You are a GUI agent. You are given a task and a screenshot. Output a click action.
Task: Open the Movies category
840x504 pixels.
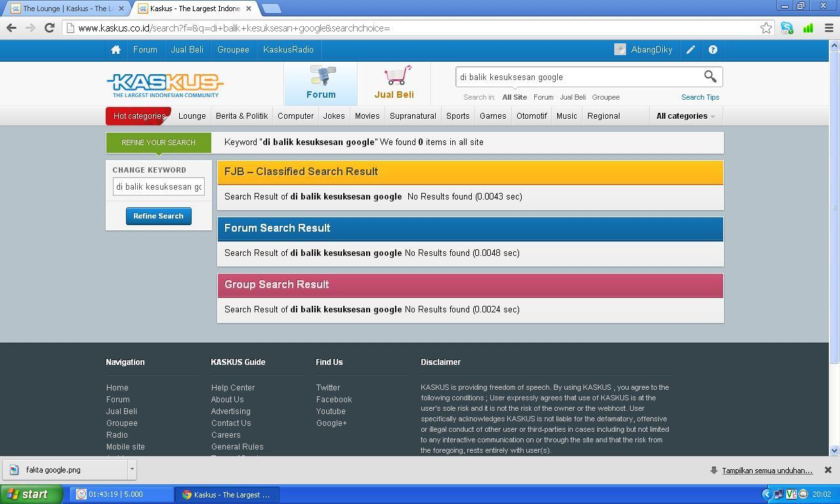[367, 116]
